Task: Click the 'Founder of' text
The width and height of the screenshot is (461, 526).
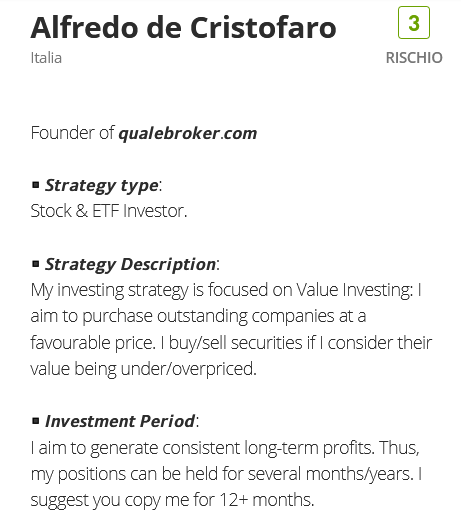Action: coord(72,133)
